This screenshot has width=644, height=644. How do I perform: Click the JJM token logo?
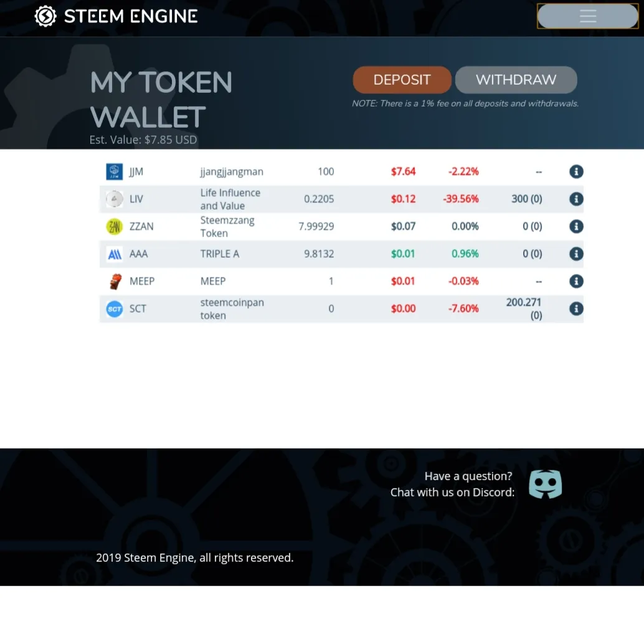114,171
